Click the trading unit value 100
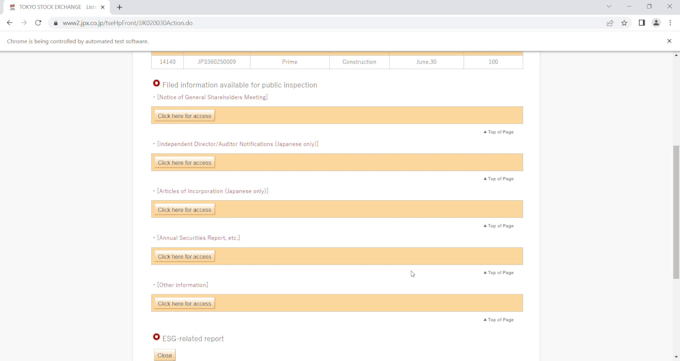Image resolution: width=680 pixels, height=361 pixels. [x=493, y=62]
